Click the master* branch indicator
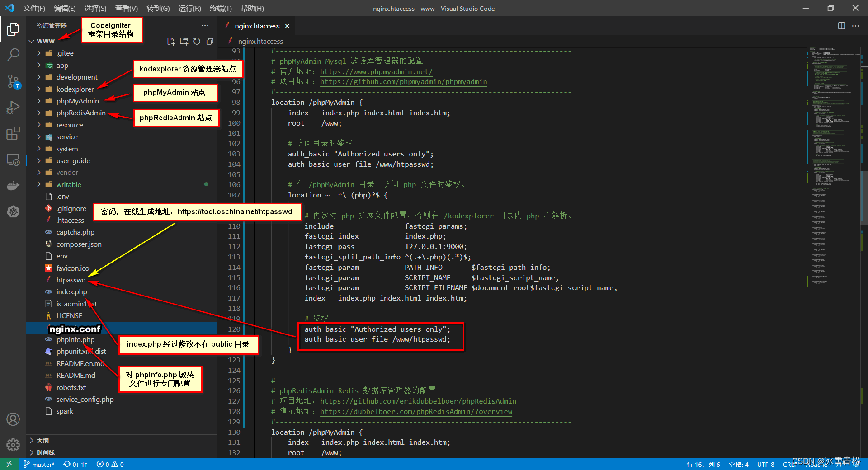This screenshot has height=470, width=868. coord(39,464)
